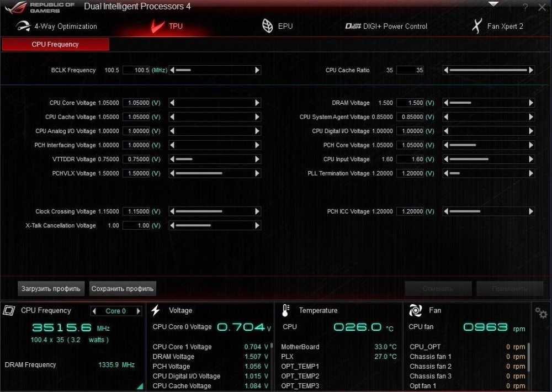Image resolution: width=552 pixels, height=392 pixels.
Task: Click the Voltage lightning bolt icon
Action: click(156, 310)
